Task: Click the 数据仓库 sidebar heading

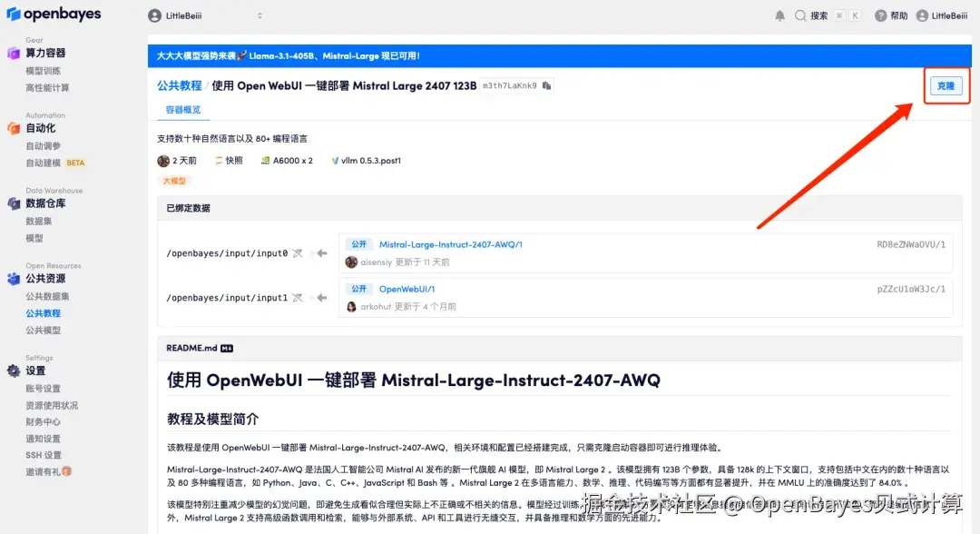Action: pyautogui.click(x=45, y=203)
